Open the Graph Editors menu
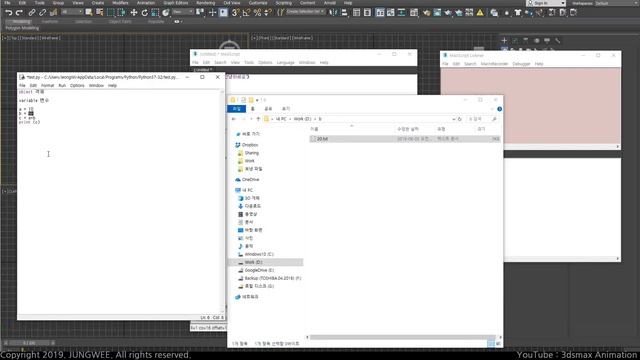 [x=176, y=3]
